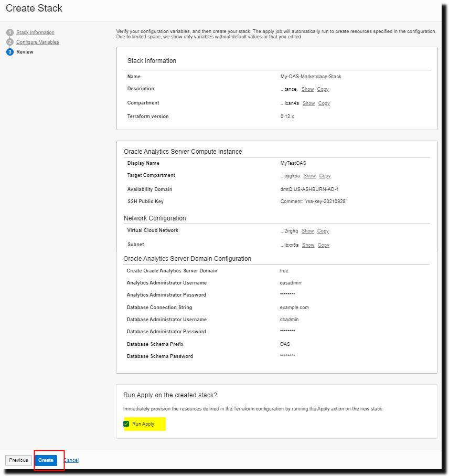
Task: Copy the Subnet ID
Action: point(324,245)
